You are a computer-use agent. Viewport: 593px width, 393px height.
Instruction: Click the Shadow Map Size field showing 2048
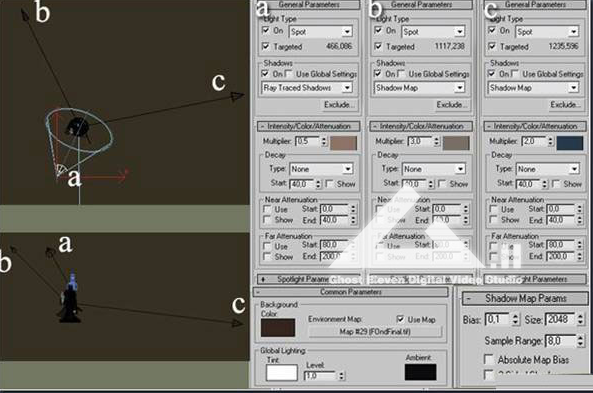(x=560, y=320)
